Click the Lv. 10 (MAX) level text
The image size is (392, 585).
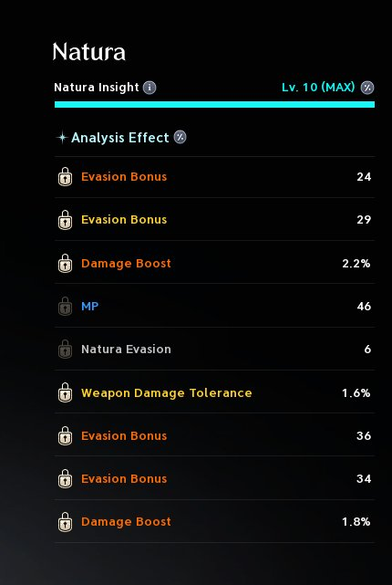pos(318,88)
